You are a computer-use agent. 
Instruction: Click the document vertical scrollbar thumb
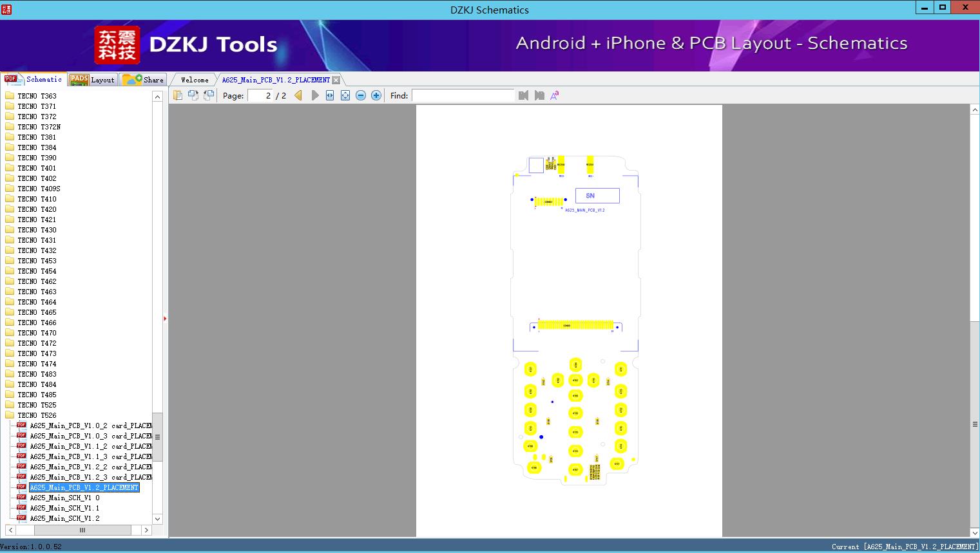coord(975,424)
